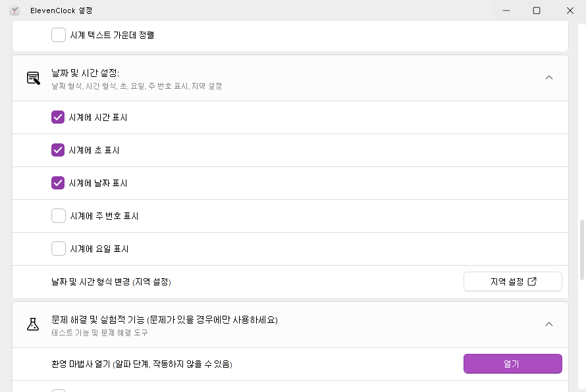
Task: Click the purple 열기 button
Action: [x=513, y=364]
